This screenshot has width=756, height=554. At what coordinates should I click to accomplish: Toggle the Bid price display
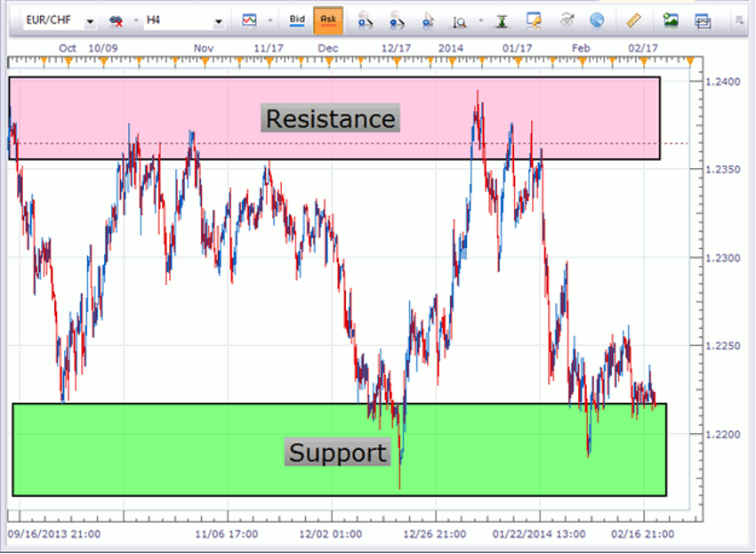[x=297, y=20]
